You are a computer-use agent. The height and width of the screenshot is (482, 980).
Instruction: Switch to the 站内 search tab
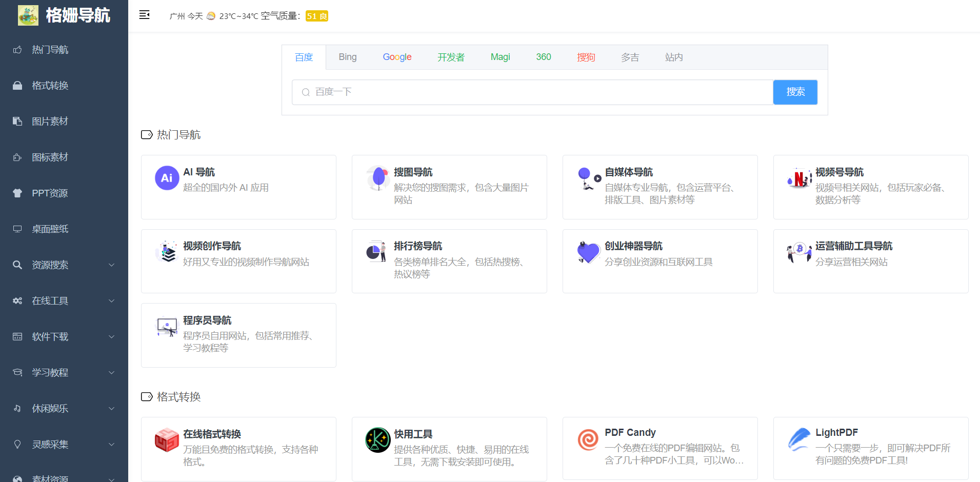(674, 57)
